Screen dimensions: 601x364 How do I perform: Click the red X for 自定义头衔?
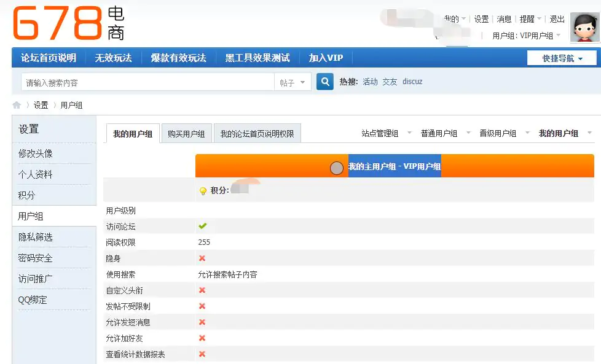point(202,290)
